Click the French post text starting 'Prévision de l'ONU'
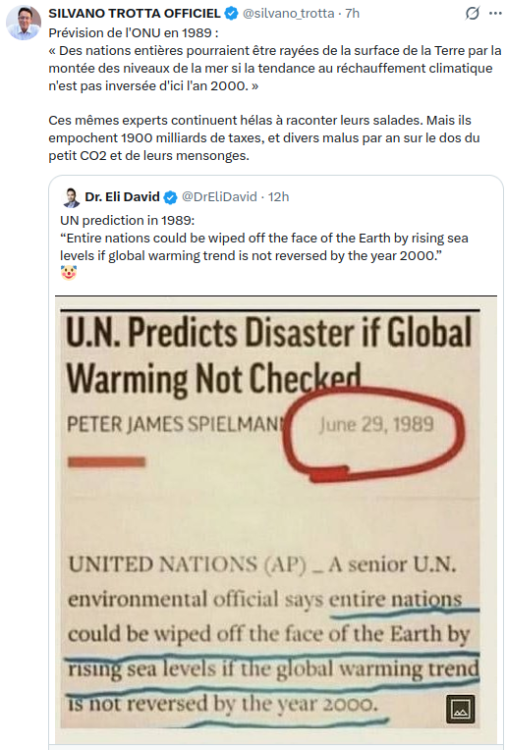The image size is (506, 750). pyautogui.click(x=275, y=59)
